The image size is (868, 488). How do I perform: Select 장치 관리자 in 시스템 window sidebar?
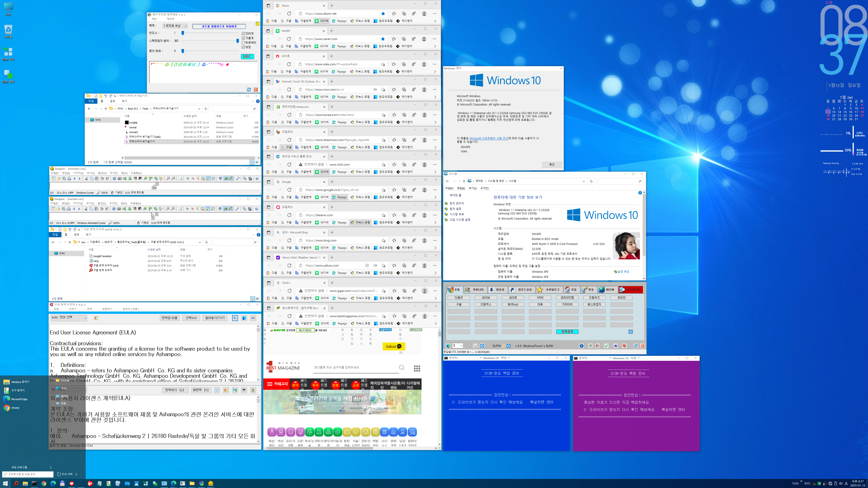tap(457, 203)
